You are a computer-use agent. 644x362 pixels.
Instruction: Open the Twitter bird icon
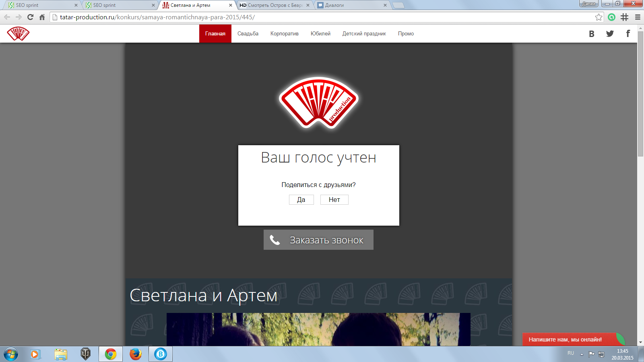[610, 34]
